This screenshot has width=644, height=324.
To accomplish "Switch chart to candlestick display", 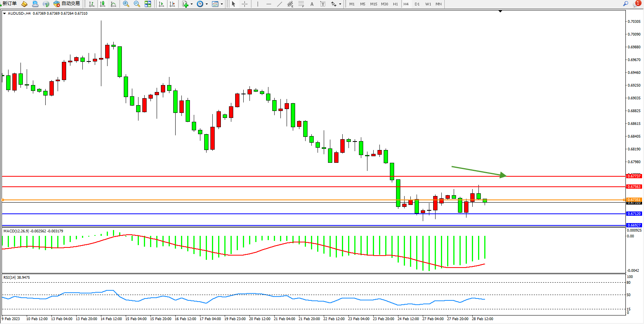I will pos(102,4).
